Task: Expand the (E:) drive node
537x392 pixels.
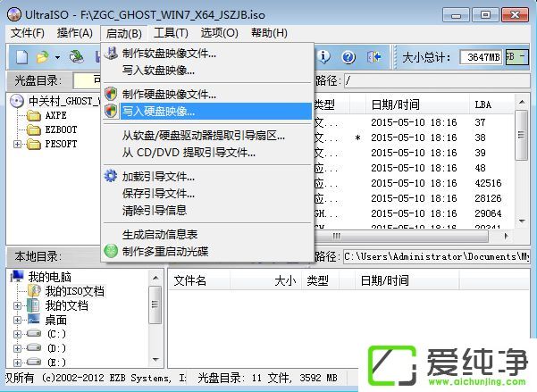Action: [x=17, y=363]
